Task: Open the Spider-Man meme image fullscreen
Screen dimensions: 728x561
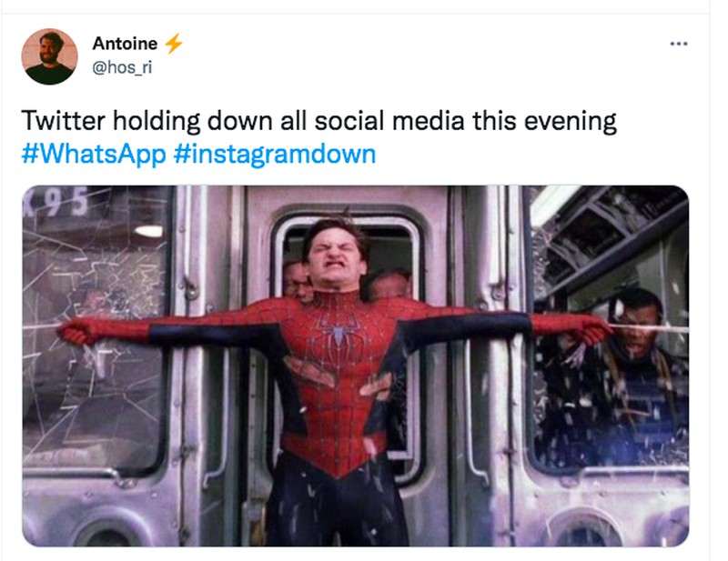Action: [355, 364]
